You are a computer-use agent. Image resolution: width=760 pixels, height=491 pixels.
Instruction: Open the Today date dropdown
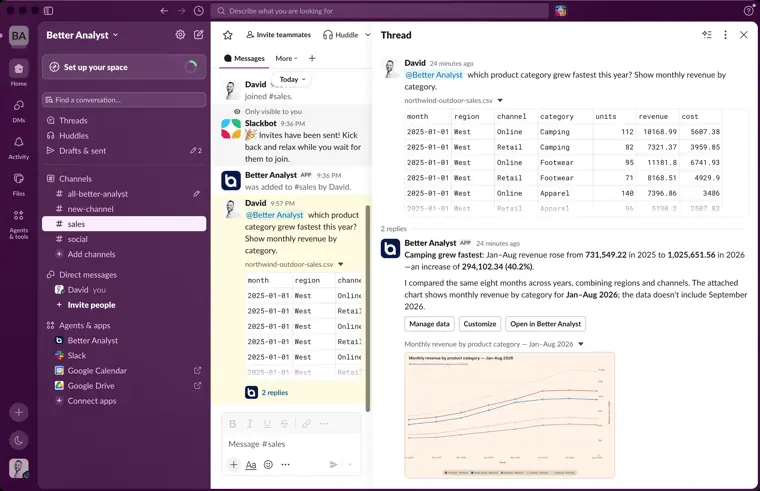292,79
